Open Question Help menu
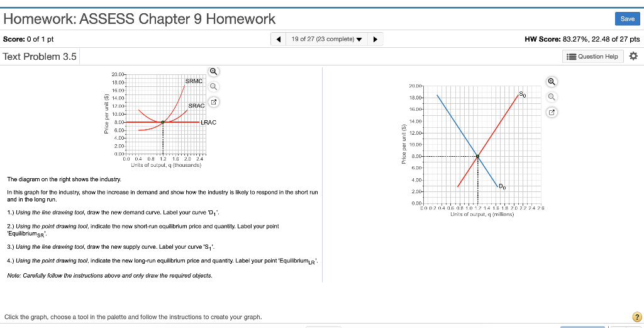Viewport: 644px width, 328px height. 592,56
